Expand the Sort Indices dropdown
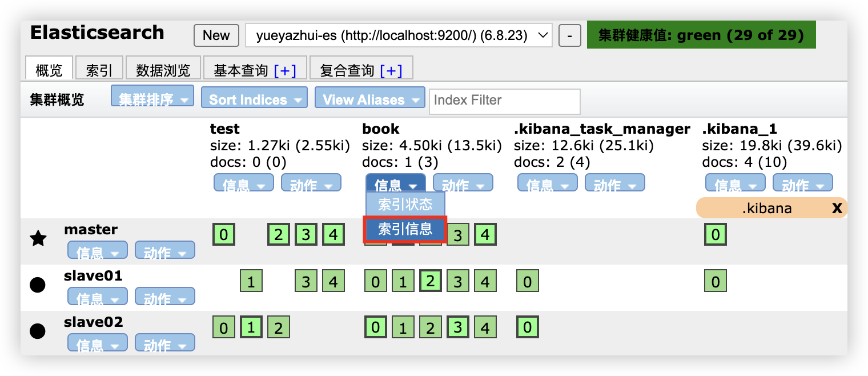Image resolution: width=868 pixels, height=376 pixels. point(254,98)
